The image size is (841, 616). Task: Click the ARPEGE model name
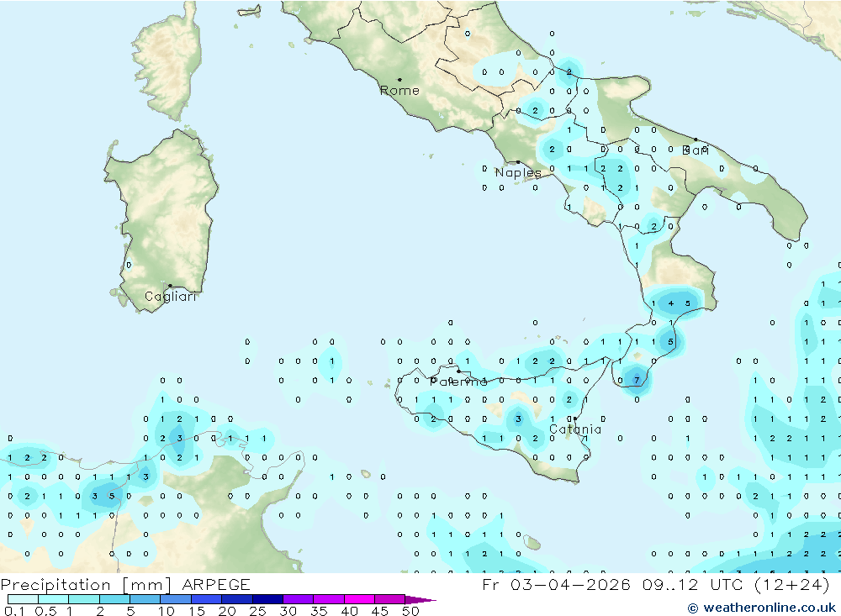pyautogui.click(x=216, y=584)
